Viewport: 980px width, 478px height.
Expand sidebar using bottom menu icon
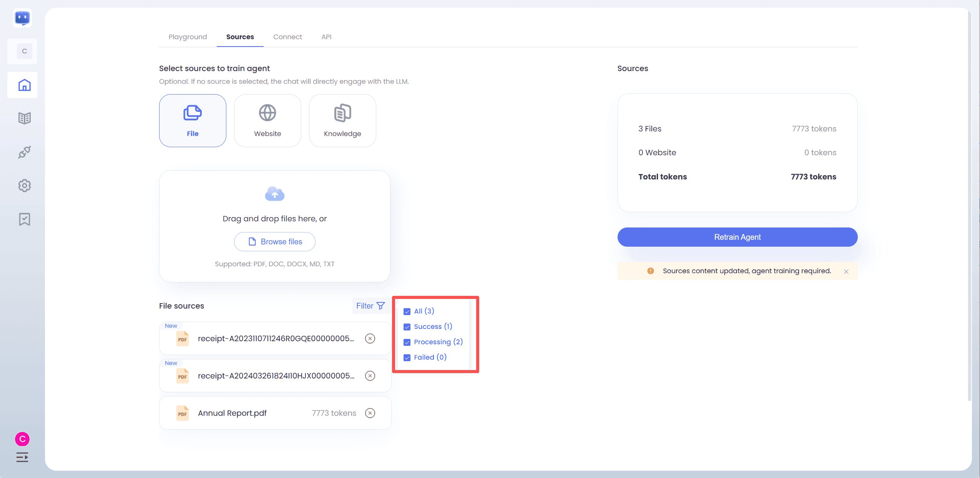click(22, 457)
